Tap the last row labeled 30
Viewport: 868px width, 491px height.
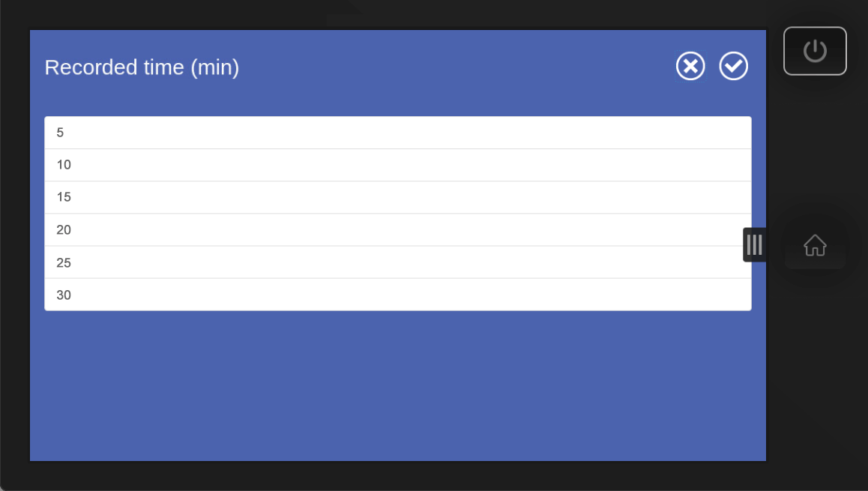point(397,295)
